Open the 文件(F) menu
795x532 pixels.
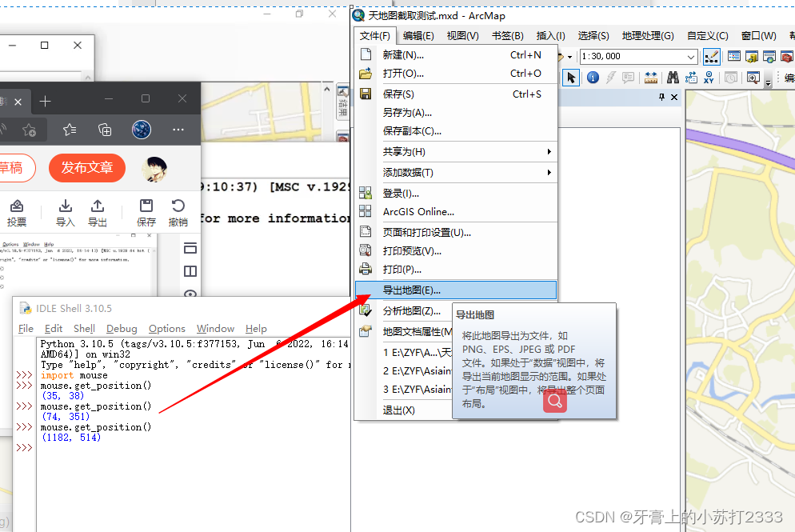click(x=374, y=35)
